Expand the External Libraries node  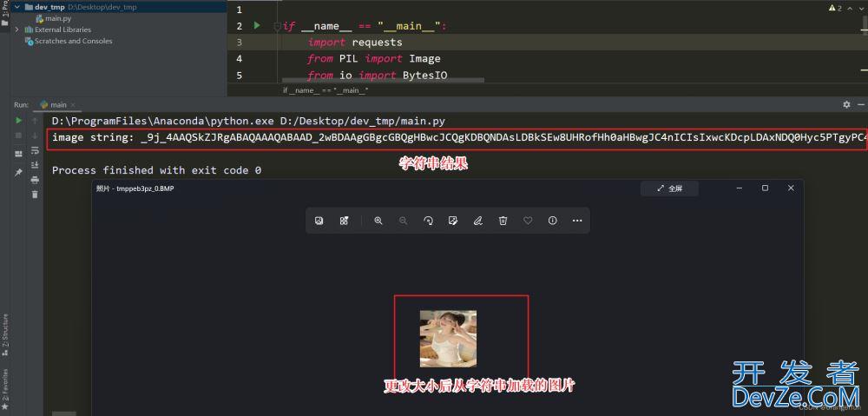pos(17,30)
